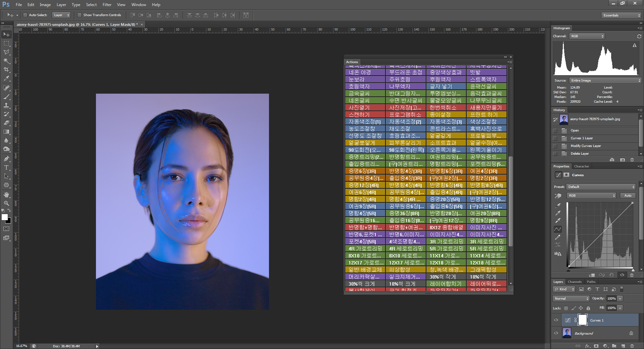Hide the Curves 1 layer
644x349 pixels.
point(556,320)
